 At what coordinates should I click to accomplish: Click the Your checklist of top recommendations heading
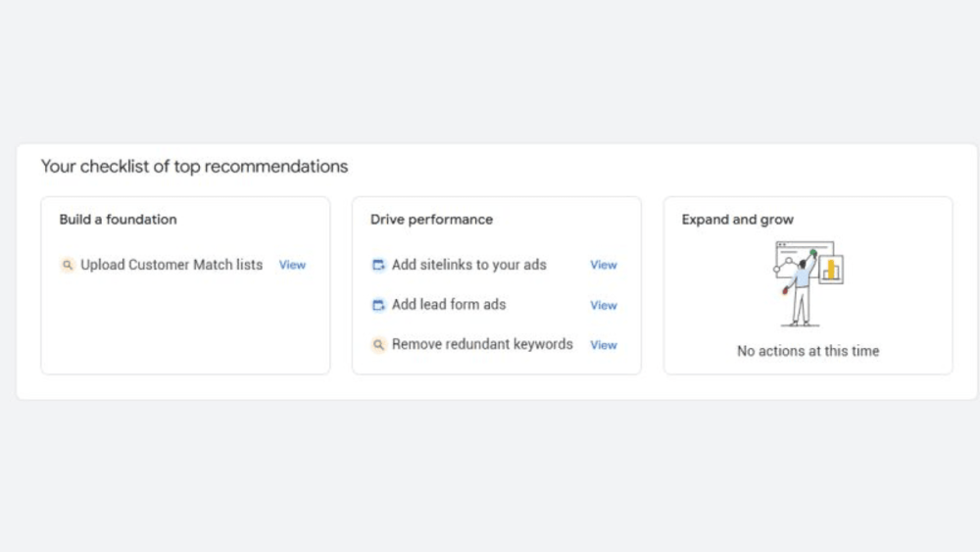[x=194, y=167]
